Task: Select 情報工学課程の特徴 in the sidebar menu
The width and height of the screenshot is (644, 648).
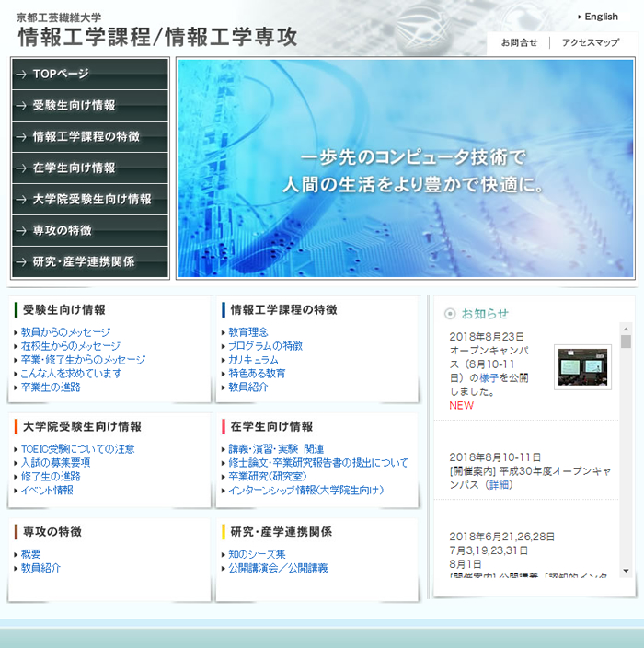Action: tap(90, 137)
